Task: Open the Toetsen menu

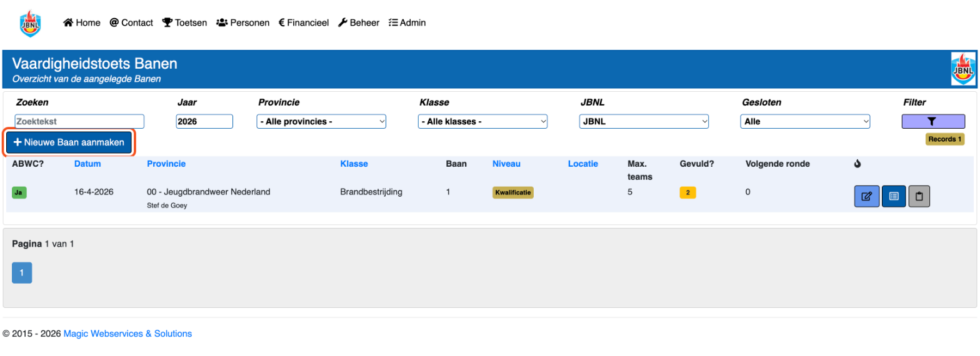Action: 184,22
